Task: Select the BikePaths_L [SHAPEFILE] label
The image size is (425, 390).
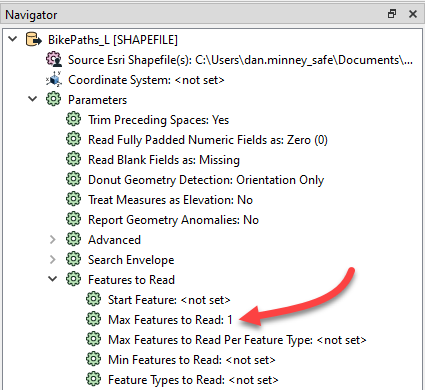Action: pos(113,40)
